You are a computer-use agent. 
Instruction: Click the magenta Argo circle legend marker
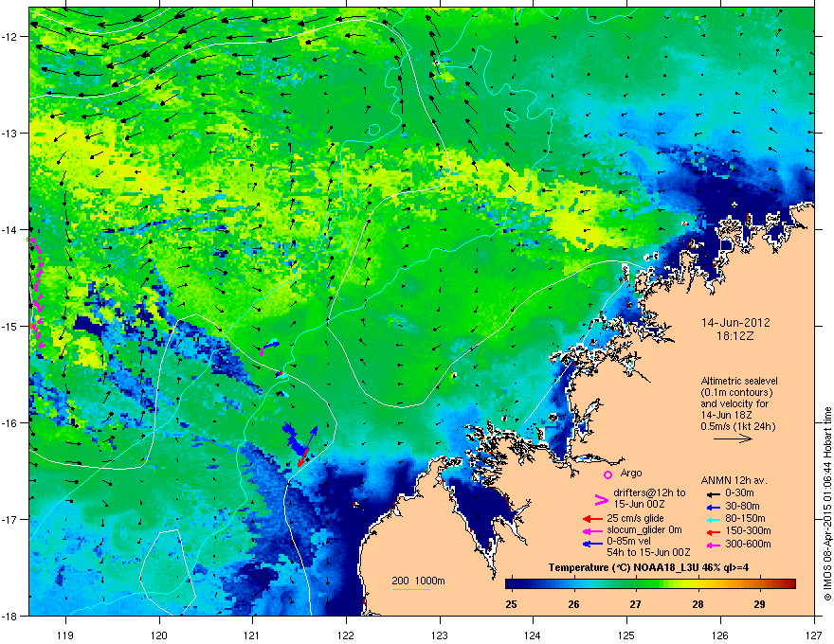(607, 474)
